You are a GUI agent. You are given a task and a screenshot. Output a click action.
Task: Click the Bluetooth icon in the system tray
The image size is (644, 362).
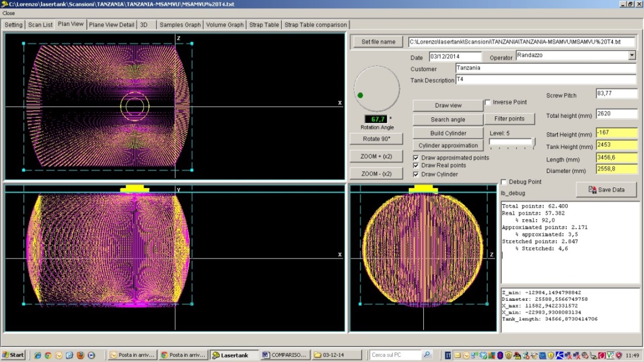coord(499,355)
